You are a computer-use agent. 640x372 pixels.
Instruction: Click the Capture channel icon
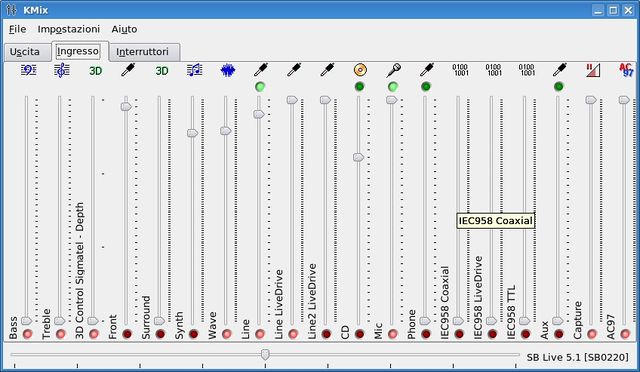tap(593, 70)
